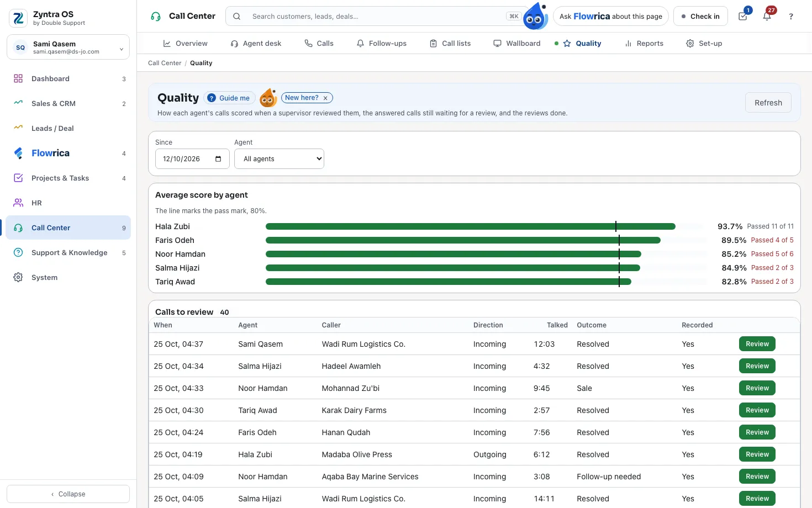Open System settings in sidebar

click(68, 278)
